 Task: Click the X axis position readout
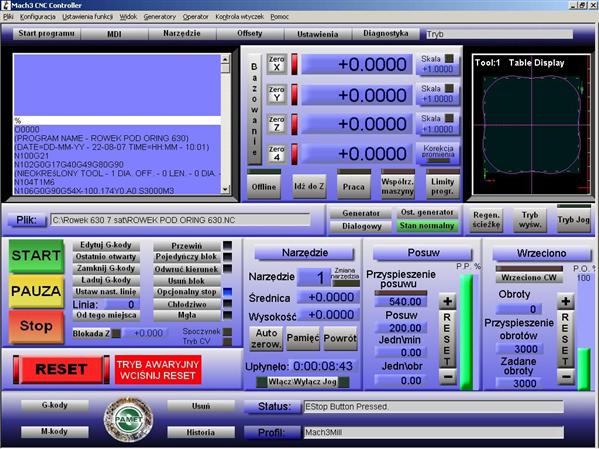coord(357,64)
